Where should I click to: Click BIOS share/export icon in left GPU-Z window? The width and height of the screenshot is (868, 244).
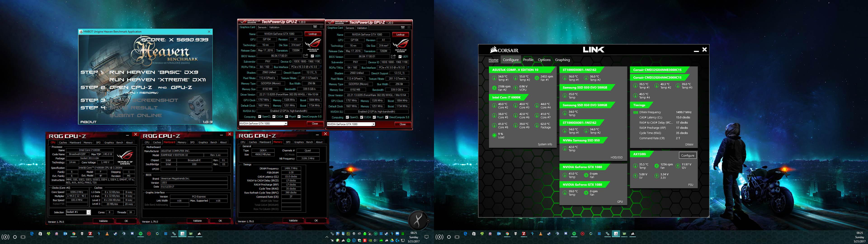[306, 56]
